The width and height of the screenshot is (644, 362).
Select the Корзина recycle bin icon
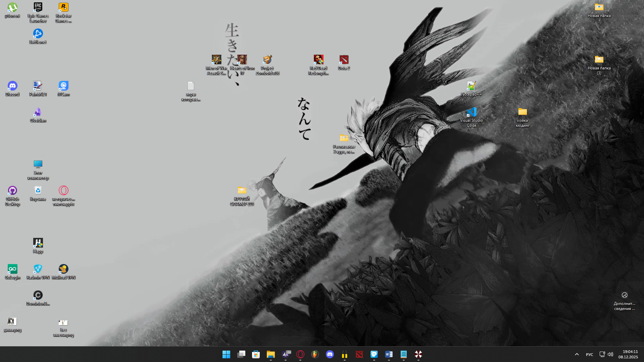click(38, 194)
